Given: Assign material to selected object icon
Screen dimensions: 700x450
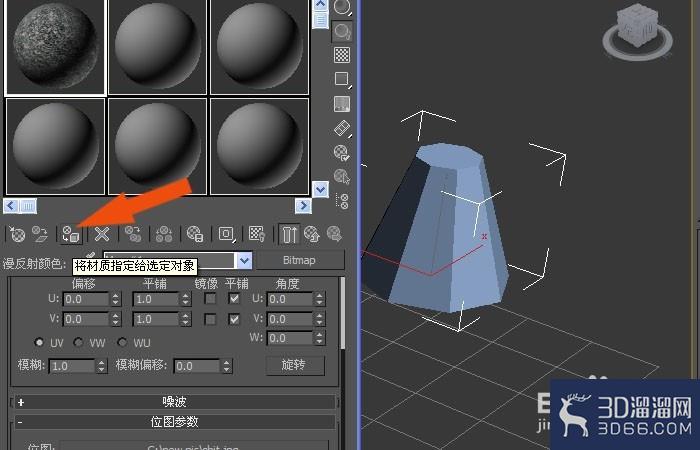Looking at the screenshot, I should (x=71, y=234).
